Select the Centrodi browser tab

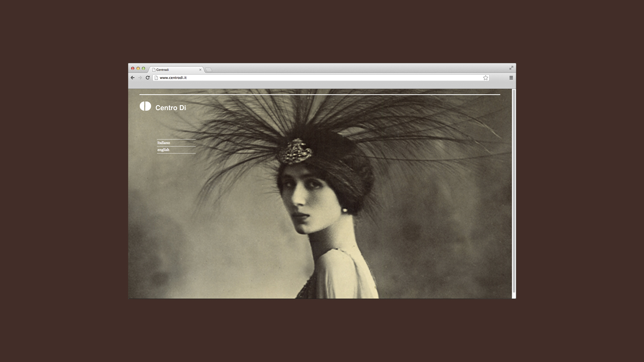click(x=176, y=70)
